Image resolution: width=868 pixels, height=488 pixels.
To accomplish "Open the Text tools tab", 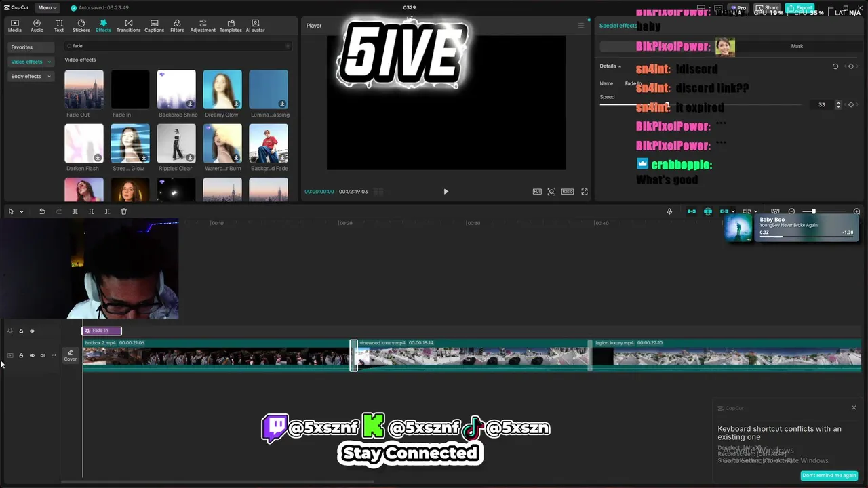I will 59,26.
